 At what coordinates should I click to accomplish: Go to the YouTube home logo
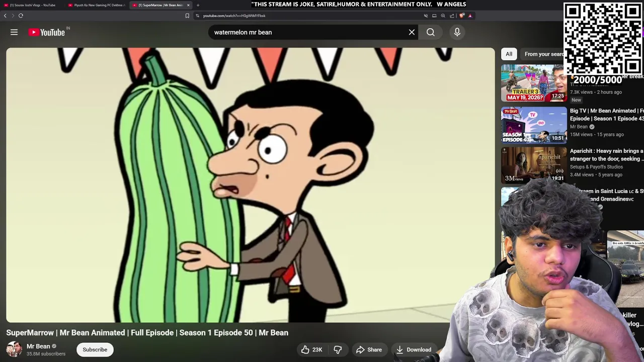coord(46,32)
